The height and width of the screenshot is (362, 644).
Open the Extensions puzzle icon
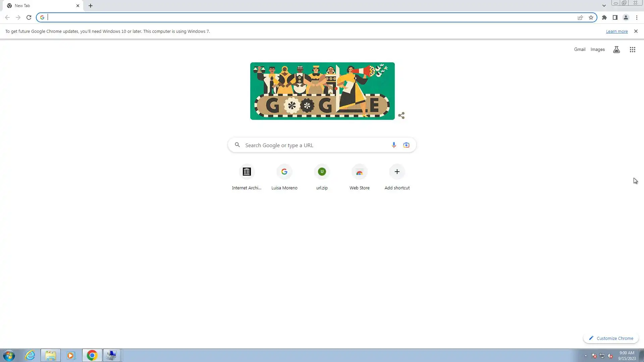point(604,17)
